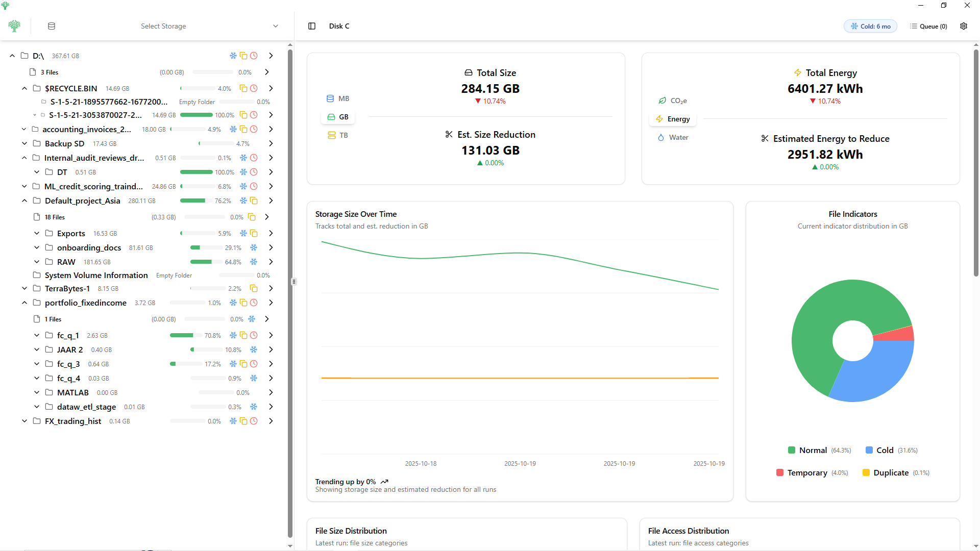Viewport: 980px width, 551px height.
Task: Click temporary clock icon on FX_trading_hist row
Action: [254, 421]
